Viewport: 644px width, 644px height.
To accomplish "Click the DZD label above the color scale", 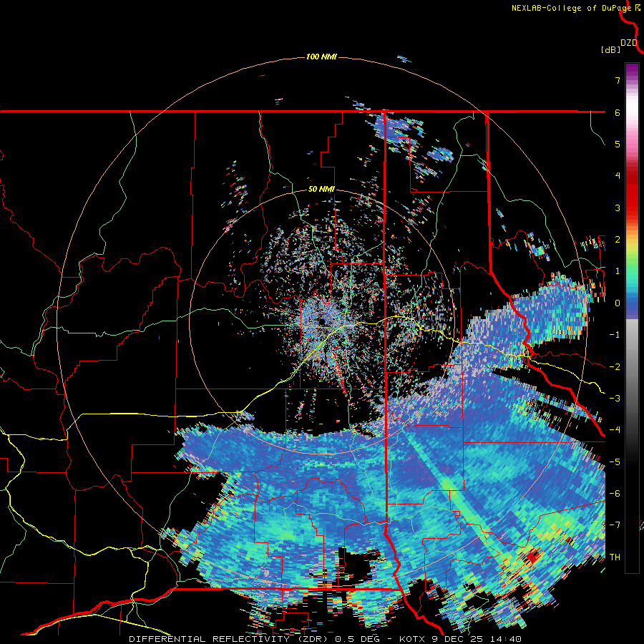I will tap(629, 43).
